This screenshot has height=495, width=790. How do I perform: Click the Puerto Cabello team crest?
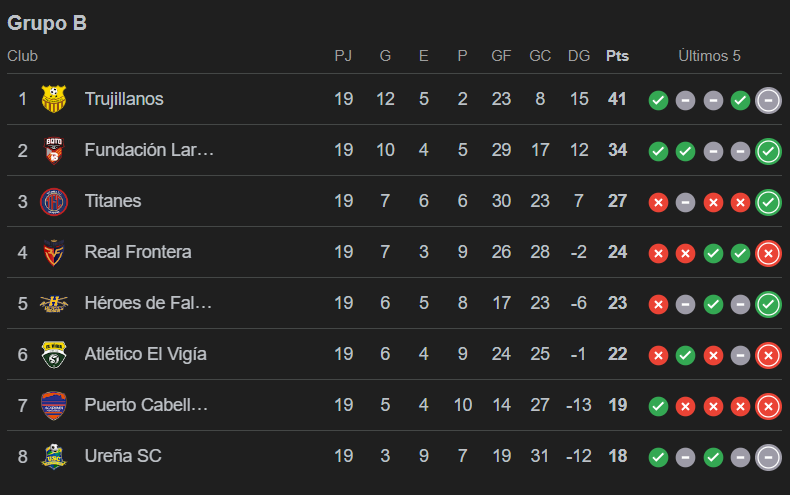(53, 405)
